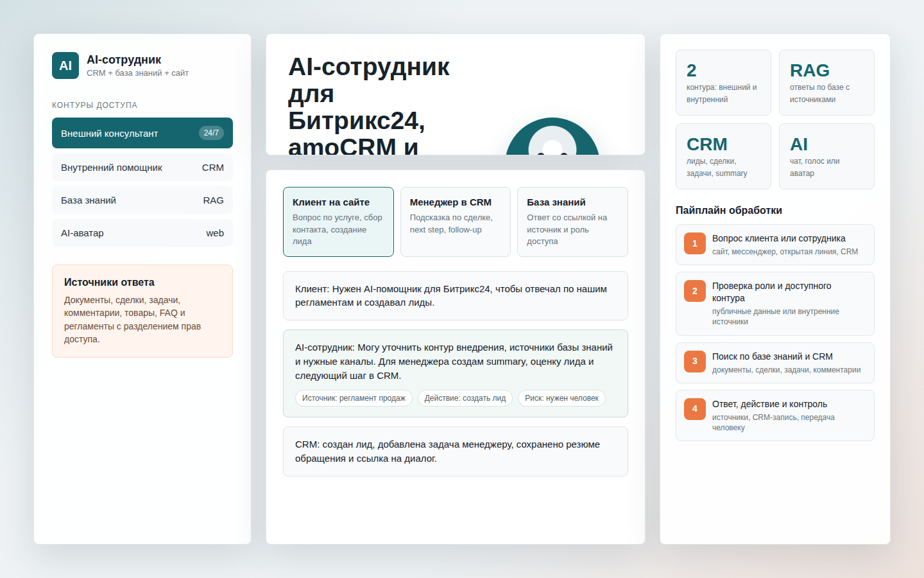The width and height of the screenshot is (924, 578).
Task: Click the teal AI logo icon
Action: pos(65,66)
